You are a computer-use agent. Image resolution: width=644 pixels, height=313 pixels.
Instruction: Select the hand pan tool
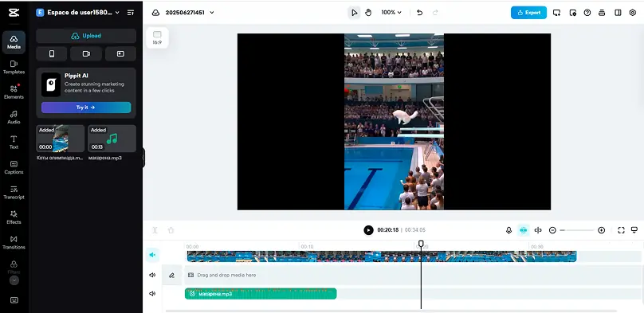[x=368, y=13]
